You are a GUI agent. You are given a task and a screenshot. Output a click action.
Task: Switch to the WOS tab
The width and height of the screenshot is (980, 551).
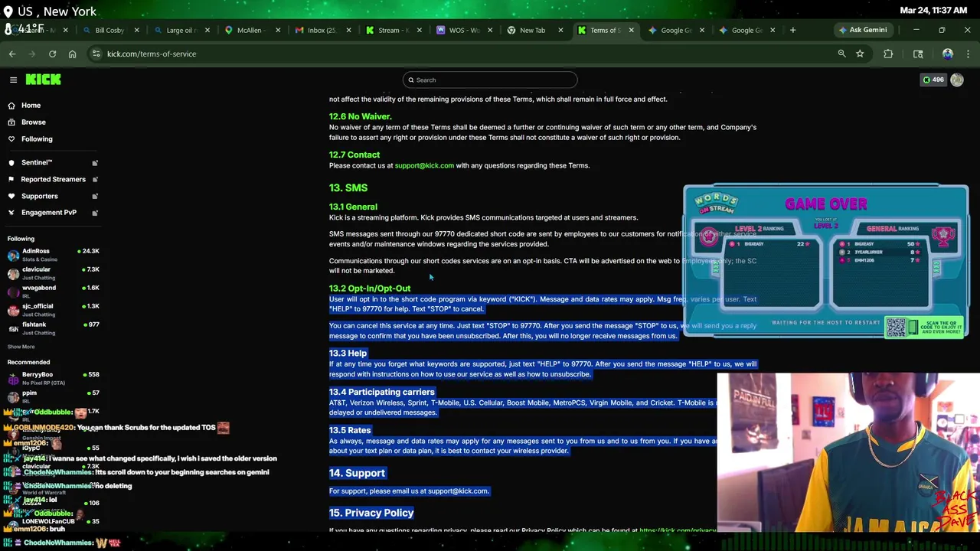click(464, 30)
